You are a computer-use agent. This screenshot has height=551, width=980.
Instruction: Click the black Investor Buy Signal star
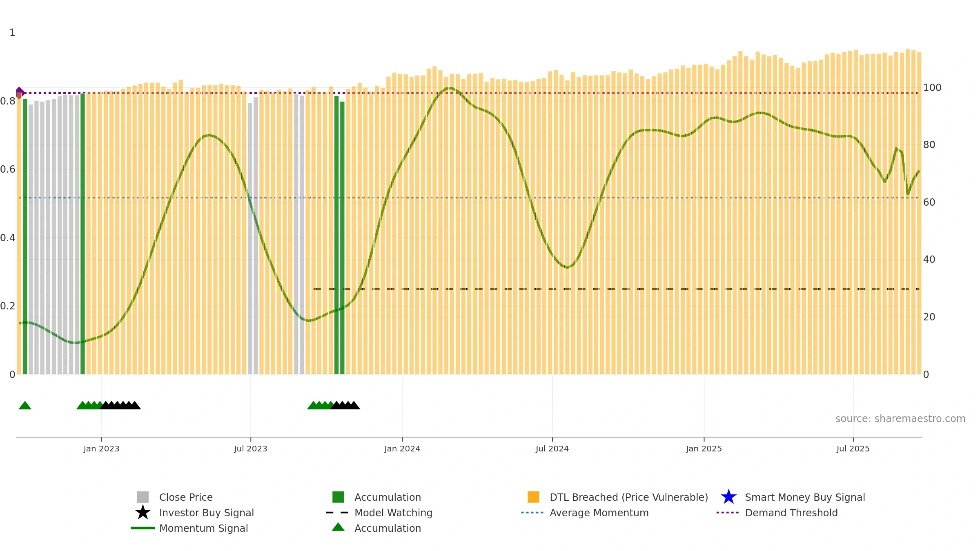tap(143, 513)
